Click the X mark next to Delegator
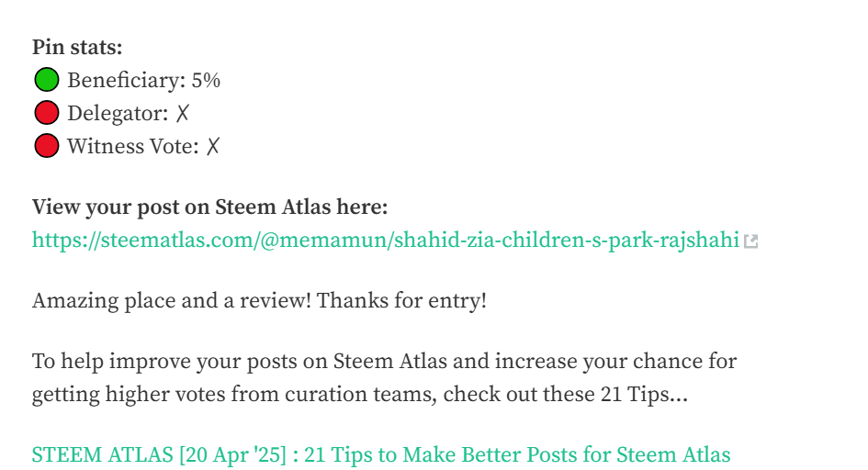 183,113
